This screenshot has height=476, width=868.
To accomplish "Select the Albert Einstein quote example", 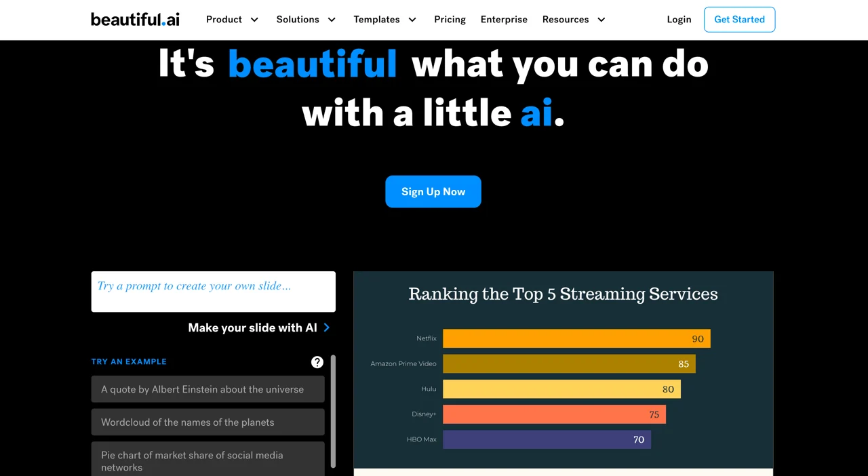I will pos(208,389).
